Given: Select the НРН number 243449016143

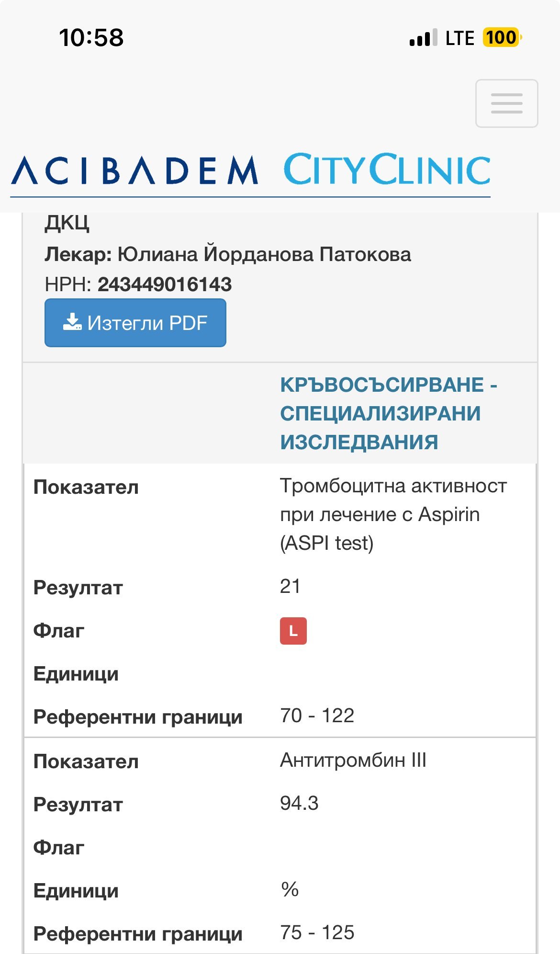Looking at the screenshot, I should coord(165,284).
